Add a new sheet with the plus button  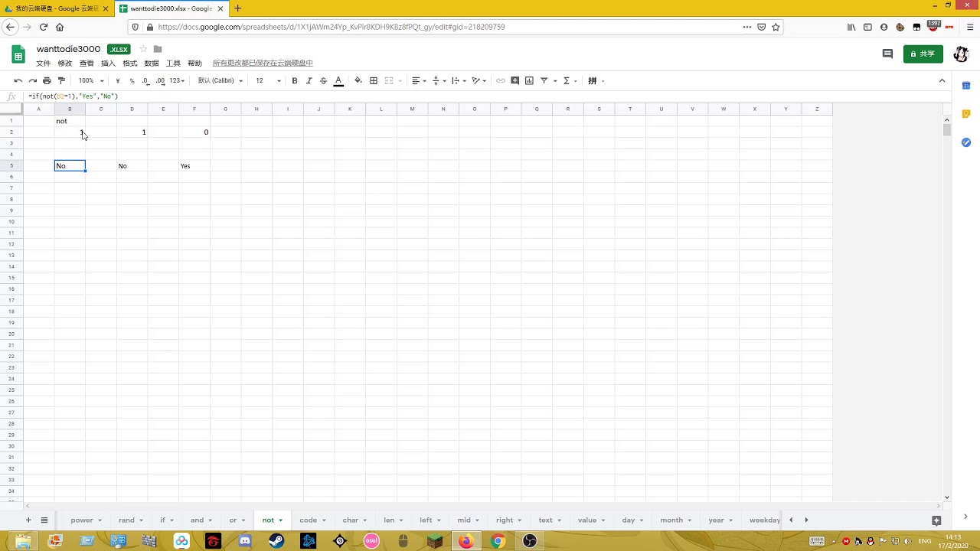(28, 520)
